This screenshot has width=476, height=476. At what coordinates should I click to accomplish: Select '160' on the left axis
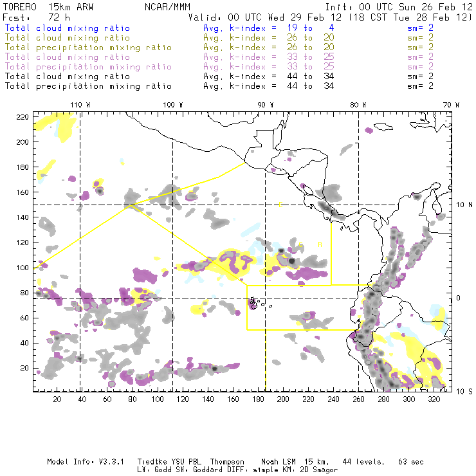(23, 192)
